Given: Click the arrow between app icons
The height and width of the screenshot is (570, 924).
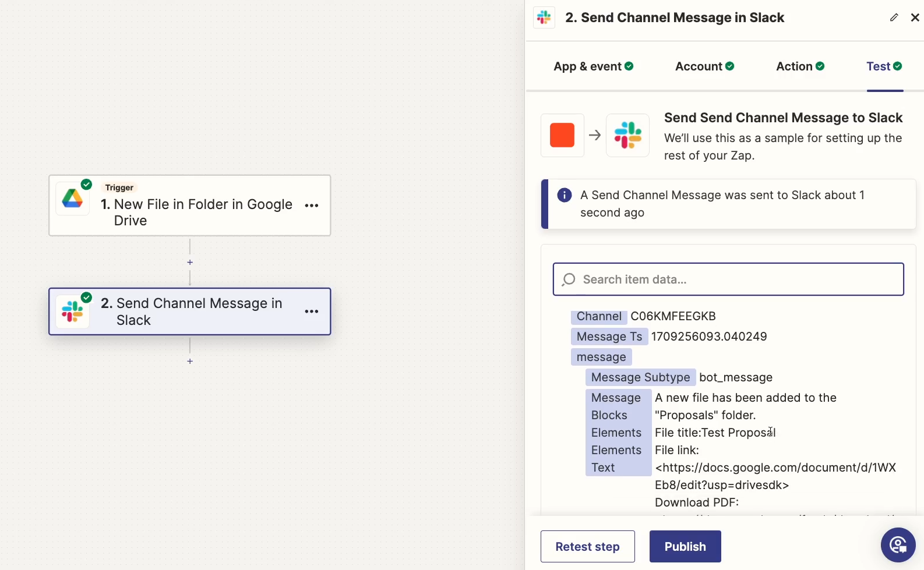Looking at the screenshot, I should tap(595, 135).
